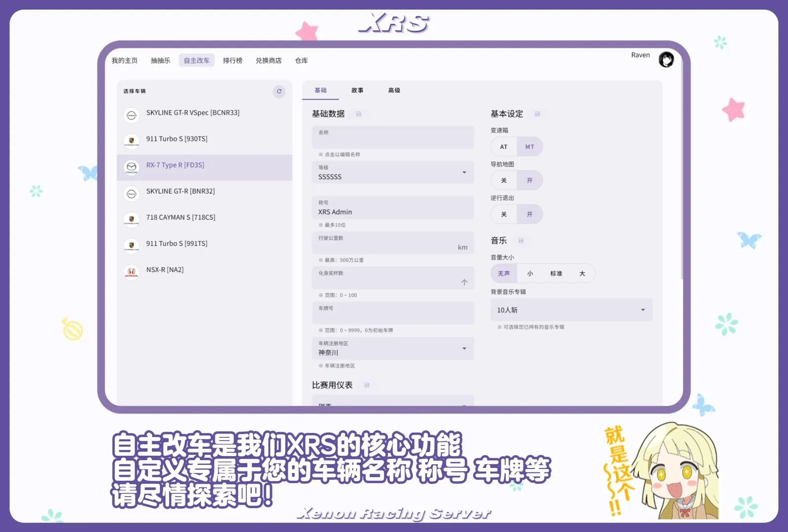Viewport: 788px width, 532px height.
Task: Turn off 逆行退出 option
Action: coord(504,214)
